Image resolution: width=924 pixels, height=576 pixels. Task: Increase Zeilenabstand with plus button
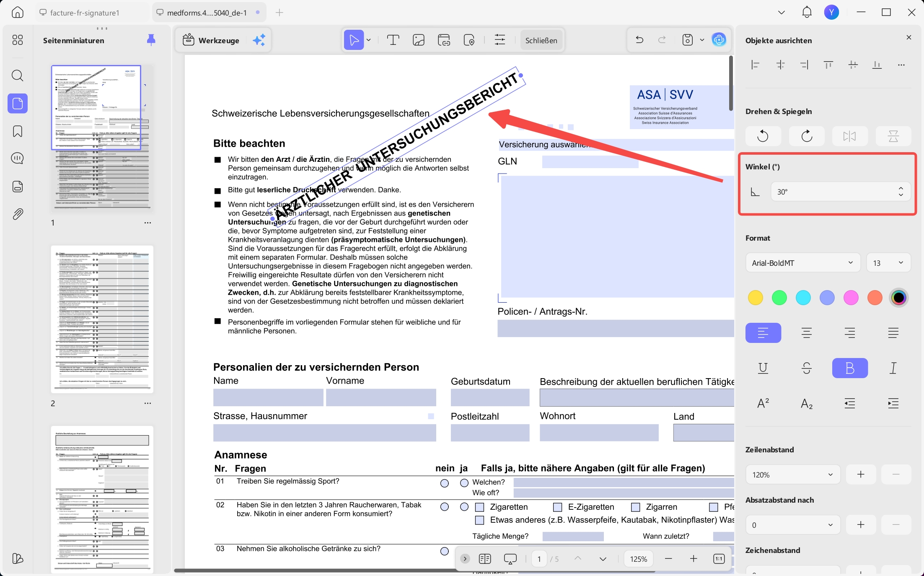(x=861, y=475)
